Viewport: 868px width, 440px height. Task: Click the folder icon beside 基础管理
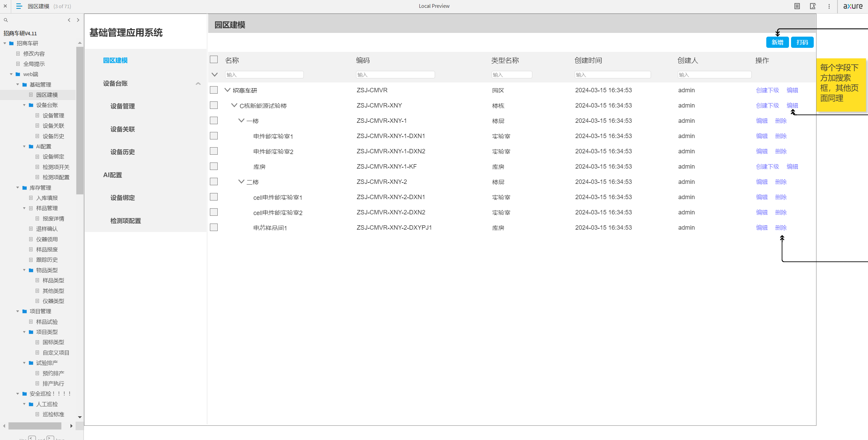point(24,84)
